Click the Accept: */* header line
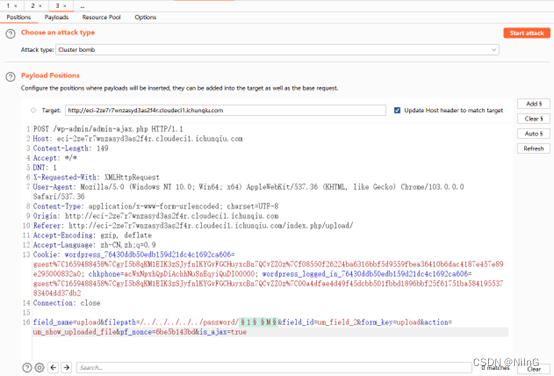The height and width of the screenshot is (376, 554). [55, 158]
